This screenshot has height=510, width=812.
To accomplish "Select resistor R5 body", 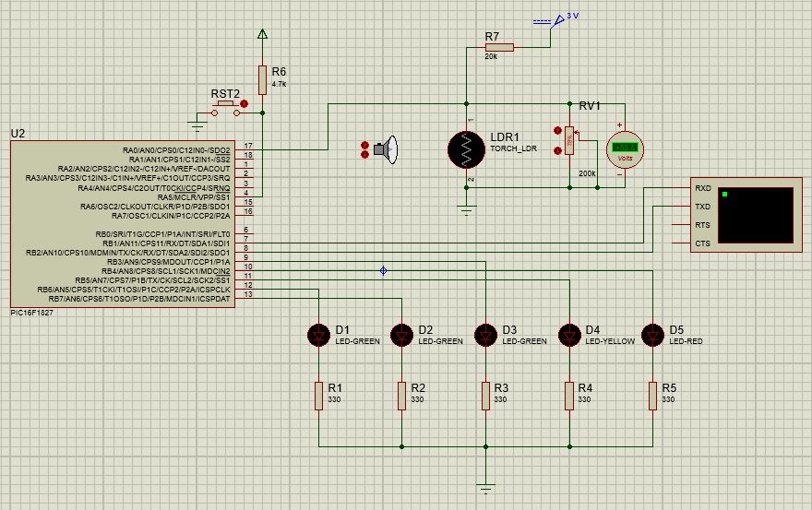I will (652, 396).
